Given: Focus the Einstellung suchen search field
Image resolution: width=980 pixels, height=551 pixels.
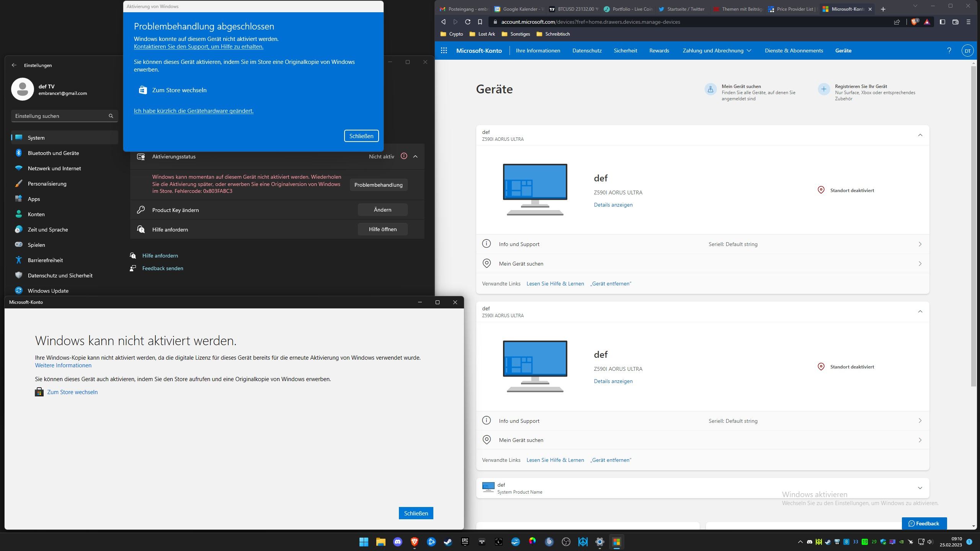Looking at the screenshot, I should (x=64, y=116).
